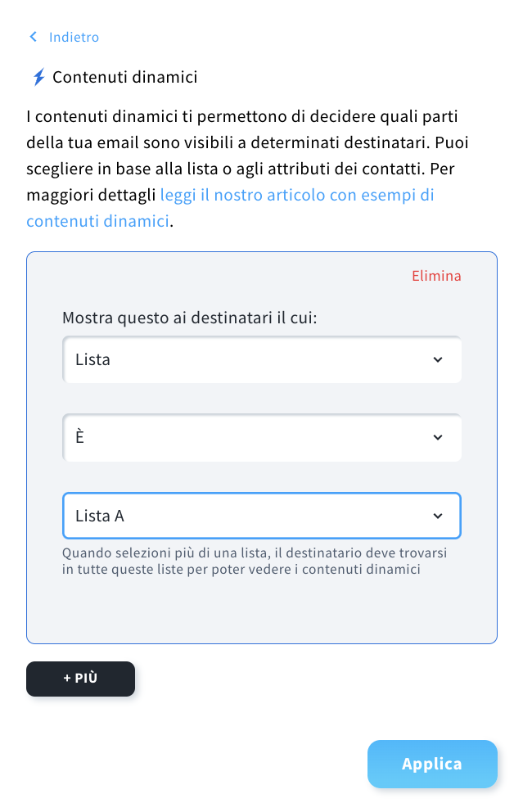Open the article link about contenuti dinamici examples

pyautogui.click(x=297, y=196)
